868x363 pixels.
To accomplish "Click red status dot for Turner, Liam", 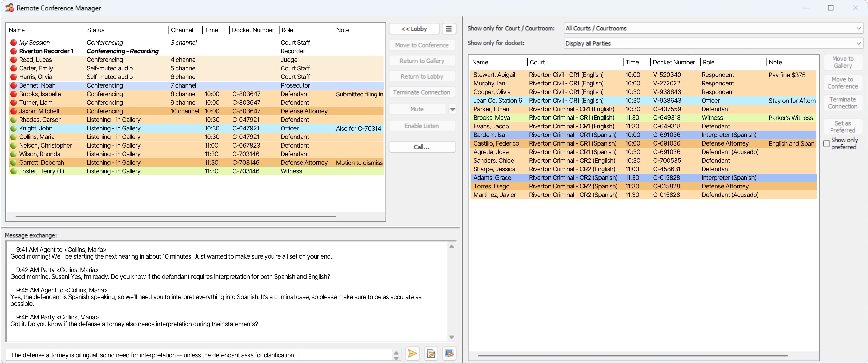I will [x=14, y=103].
